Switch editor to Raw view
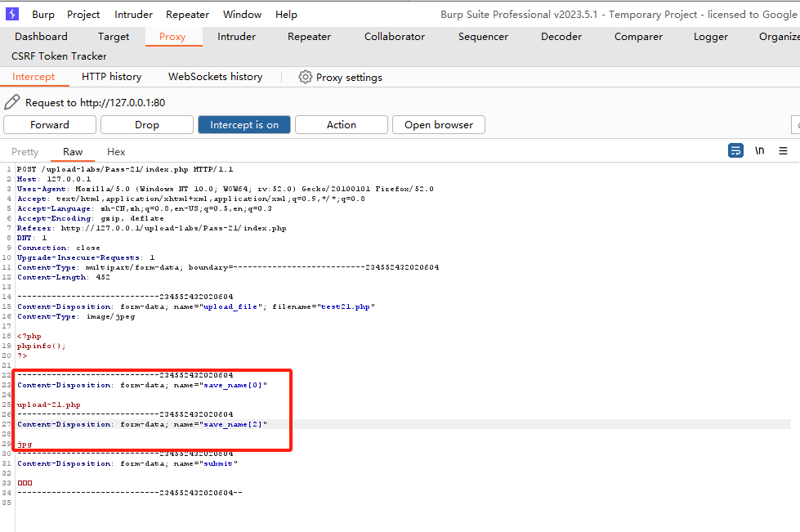 pos(73,151)
